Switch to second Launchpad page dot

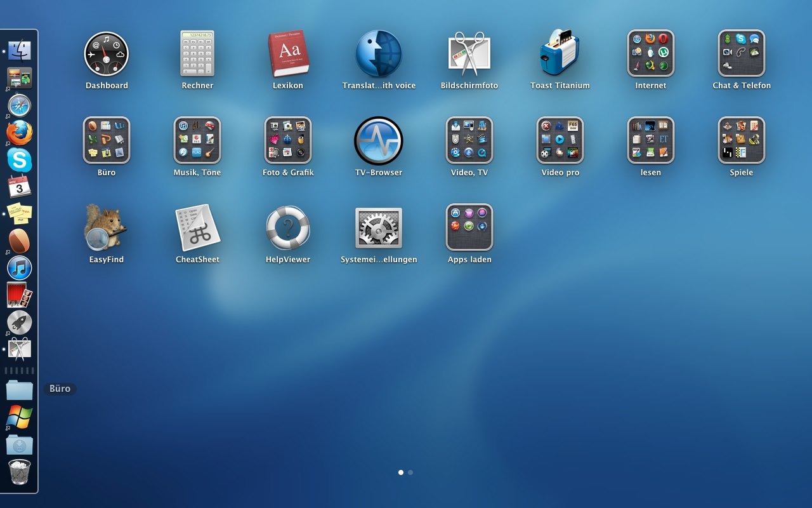click(410, 472)
